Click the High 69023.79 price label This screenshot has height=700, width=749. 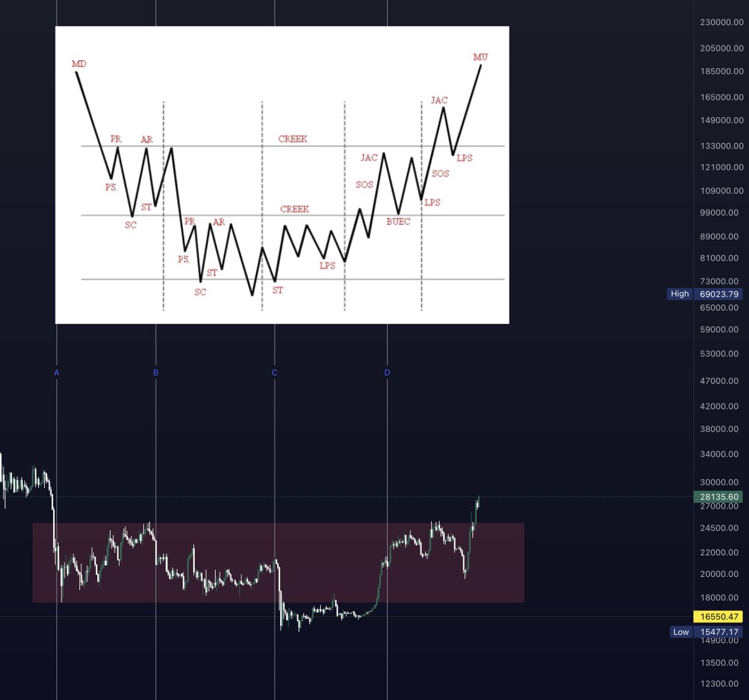click(705, 293)
